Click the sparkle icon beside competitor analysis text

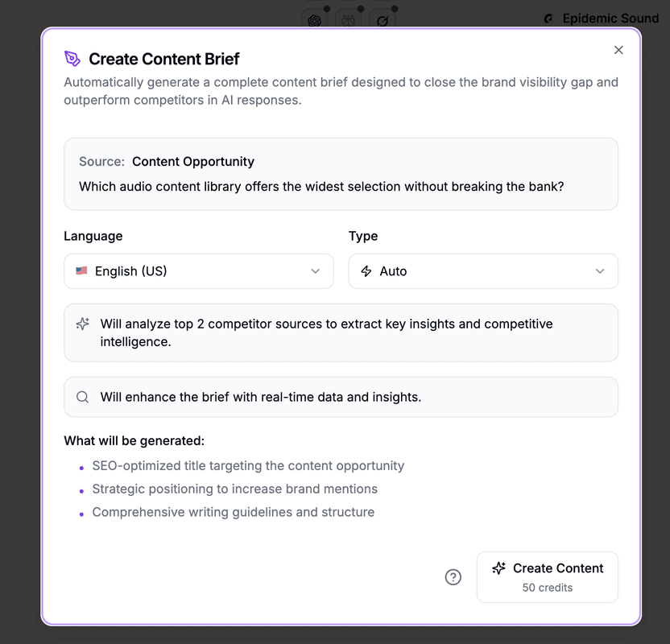coord(83,324)
